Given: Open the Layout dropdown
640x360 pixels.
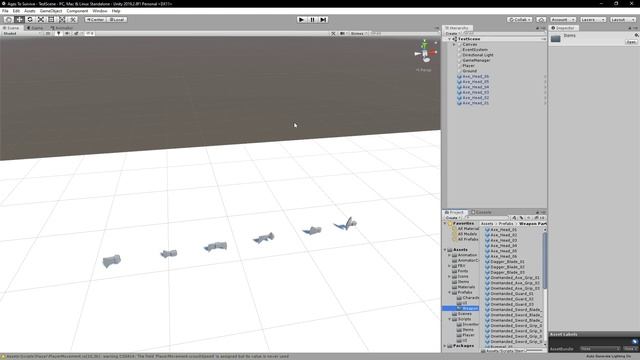Looking at the screenshot, I should coord(623,20).
